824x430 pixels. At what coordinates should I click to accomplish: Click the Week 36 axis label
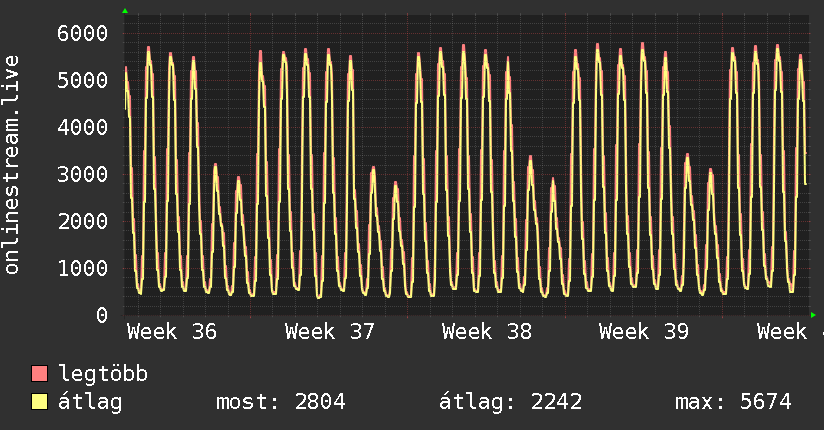coord(172,332)
